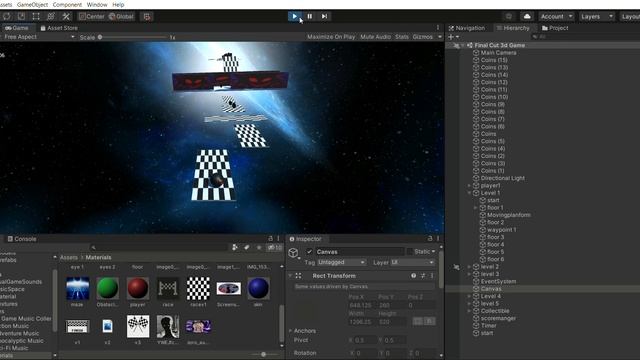The image size is (640, 360).
Task: Toggle hidden packages visibility count icon
Action: pos(275,247)
